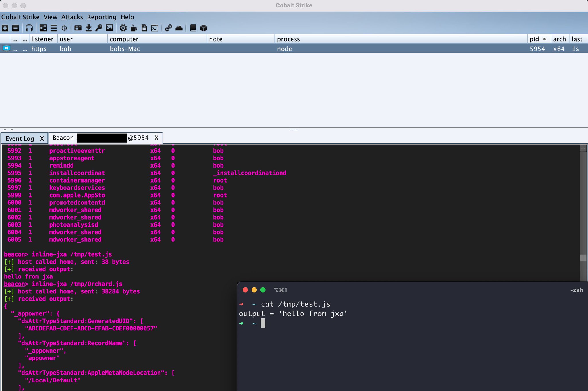Close the Beacon @5954 tab
The height and width of the screenshot is (391, 588).
pyautogui.click(x=156, y=138)
